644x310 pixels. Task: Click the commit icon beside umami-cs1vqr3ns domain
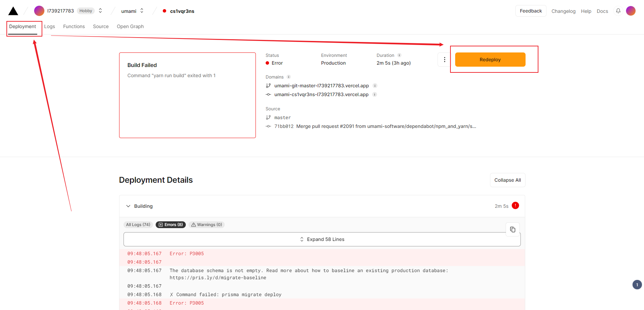[268, 94]
